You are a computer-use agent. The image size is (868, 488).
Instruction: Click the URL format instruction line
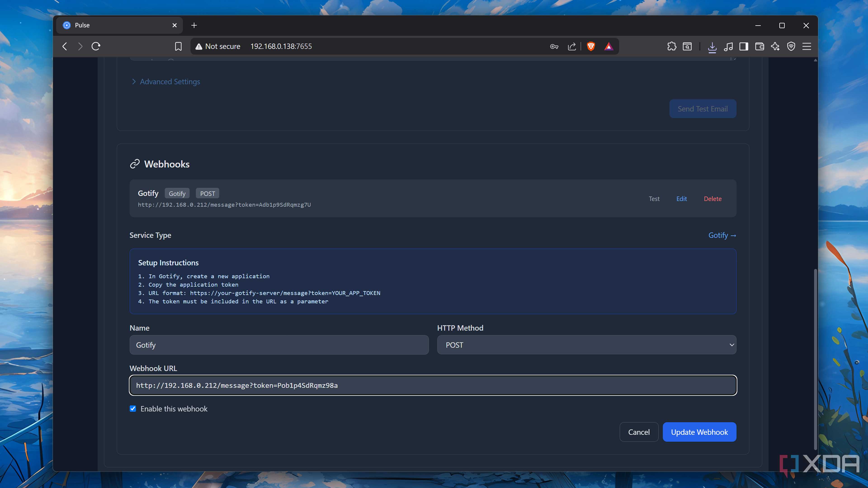259,293
